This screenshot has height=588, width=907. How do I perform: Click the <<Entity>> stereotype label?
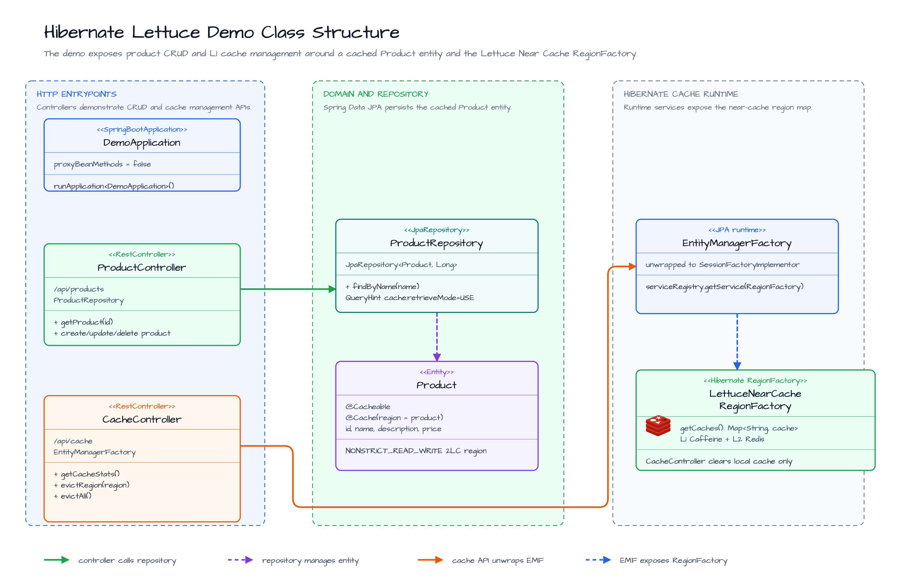[437, 372]
